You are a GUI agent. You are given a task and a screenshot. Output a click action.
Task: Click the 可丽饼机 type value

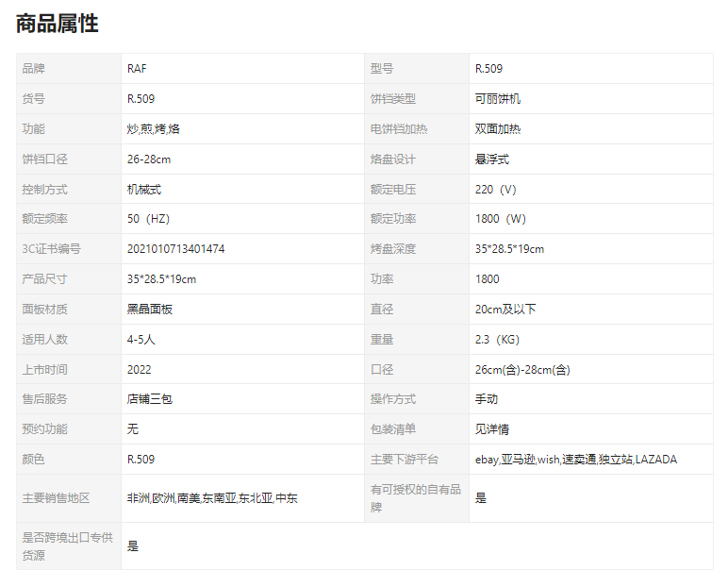pyautogui.click(x=497, y=99)
